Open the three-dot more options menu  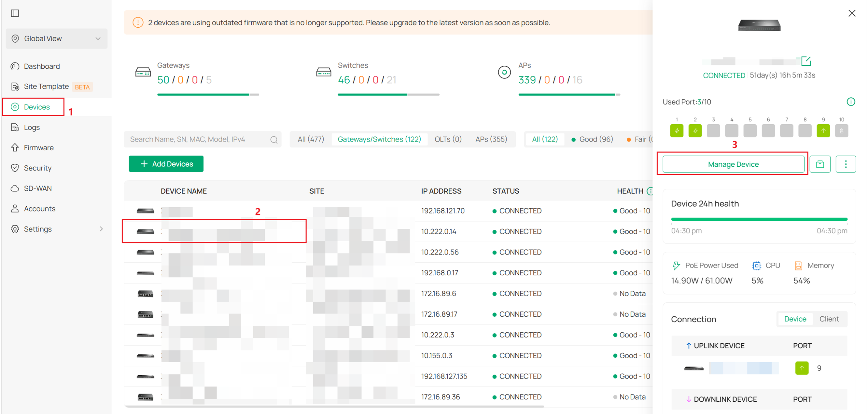(x=845, y=164)
